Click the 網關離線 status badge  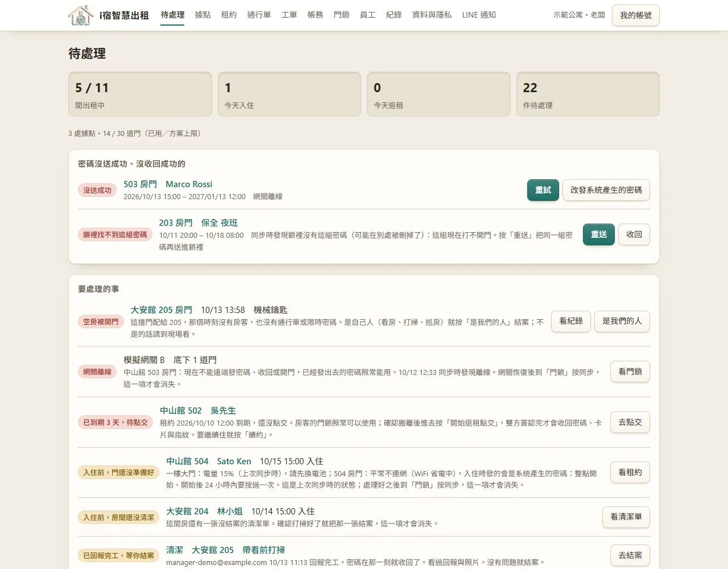(x=97, y=372)
